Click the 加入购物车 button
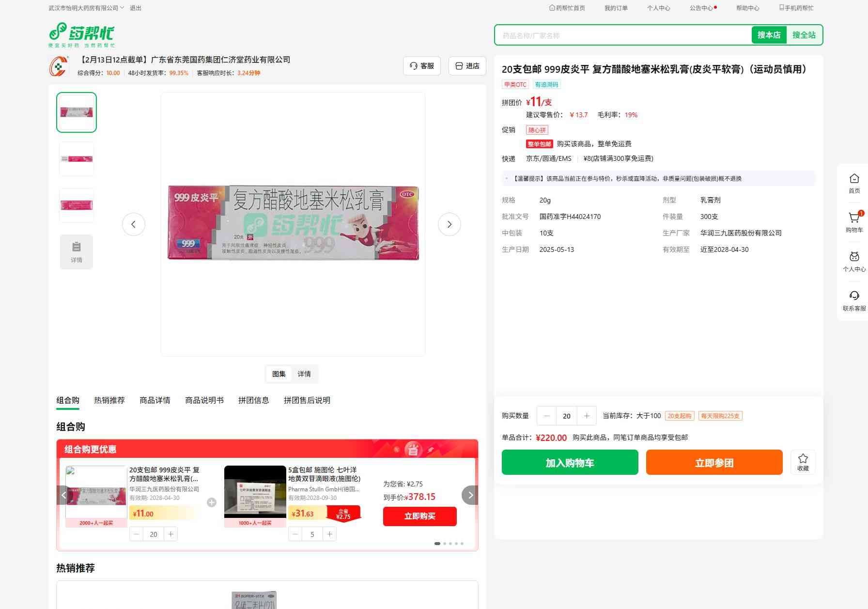The height and width of the screenshot is (609, 868). pos(570,463)
